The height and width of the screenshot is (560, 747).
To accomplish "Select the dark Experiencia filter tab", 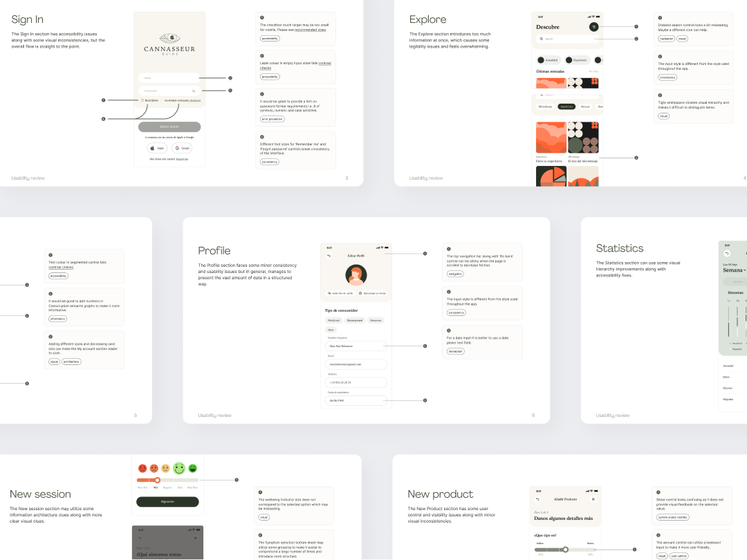I will click(566, 106).
